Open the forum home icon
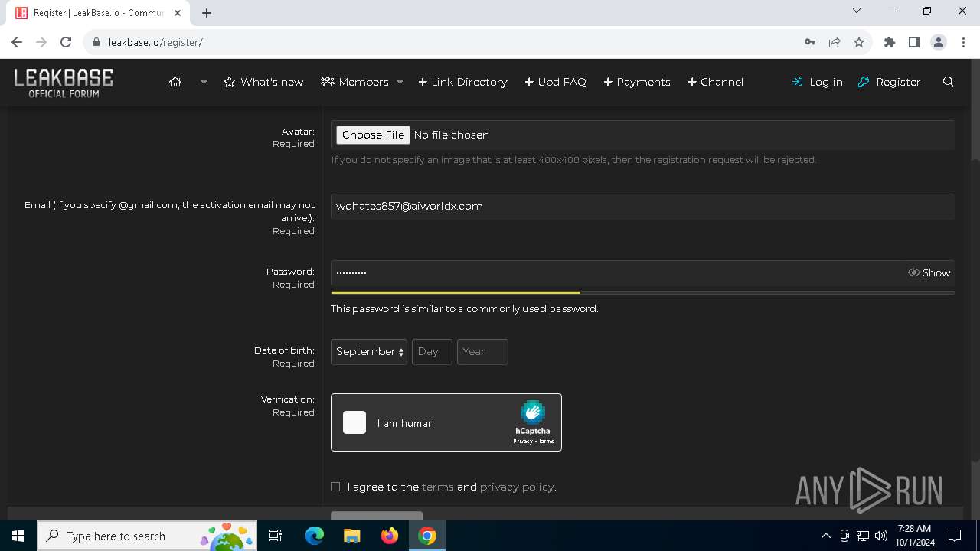 tap(175, 82)
